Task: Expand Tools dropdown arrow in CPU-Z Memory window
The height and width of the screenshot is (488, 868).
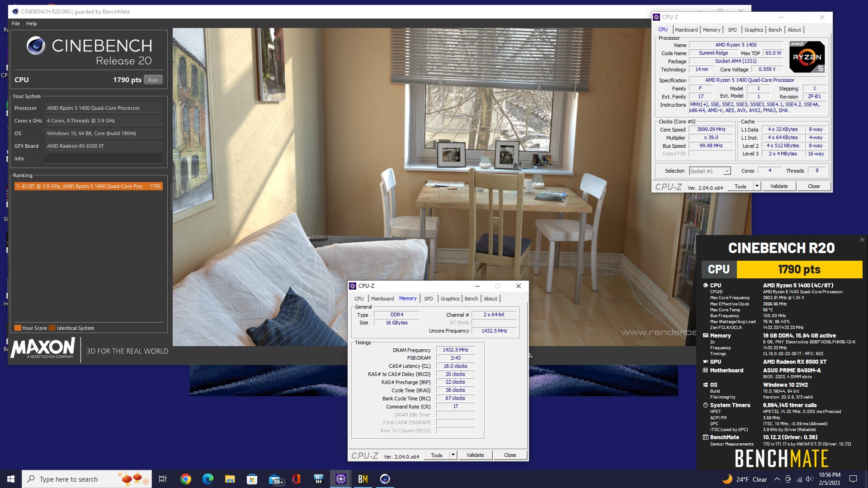Action: click(453, 455)
